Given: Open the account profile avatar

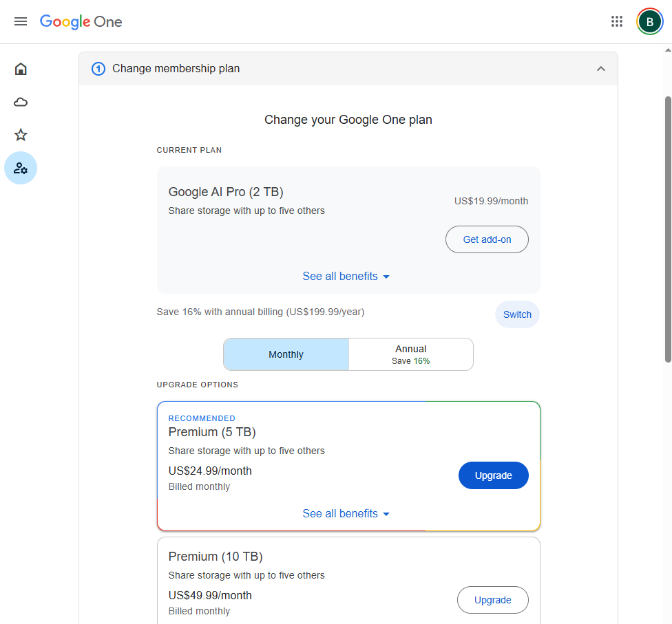Looking at the screenshot, I should pos(649,21).
